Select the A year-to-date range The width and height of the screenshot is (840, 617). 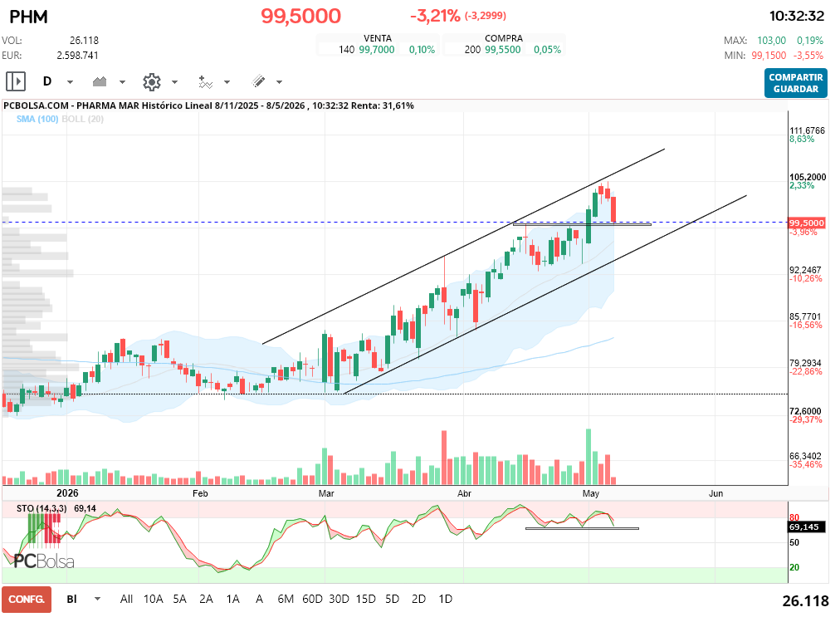(x=259, y=600)
